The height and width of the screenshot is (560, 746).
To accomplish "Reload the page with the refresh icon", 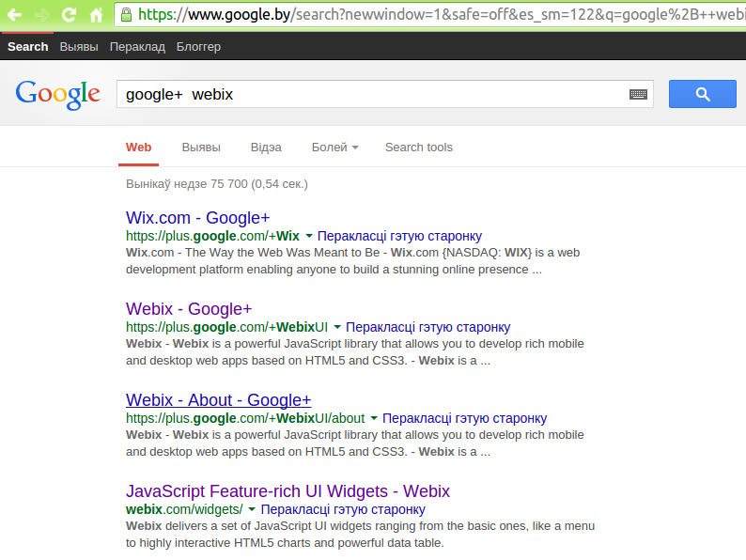I will pos(69,15).
